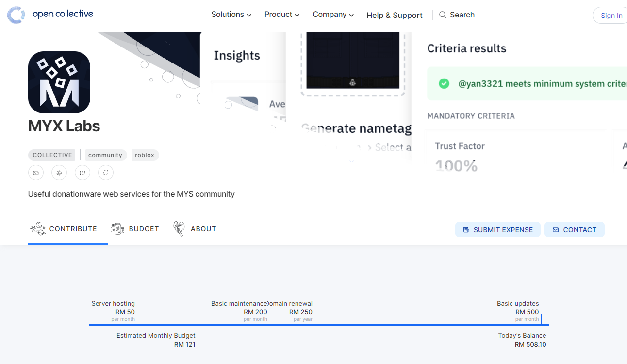Select the roblox tag

145,155
